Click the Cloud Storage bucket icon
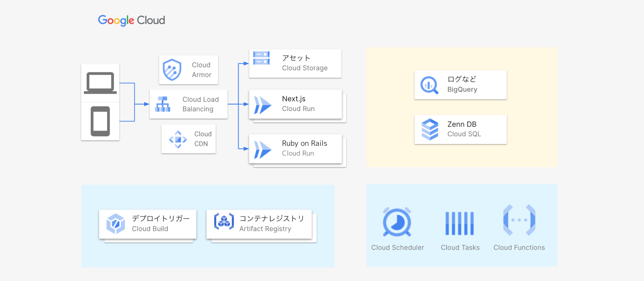The width and height of the screenshot is (644, 281). click(x=261, y=58)
